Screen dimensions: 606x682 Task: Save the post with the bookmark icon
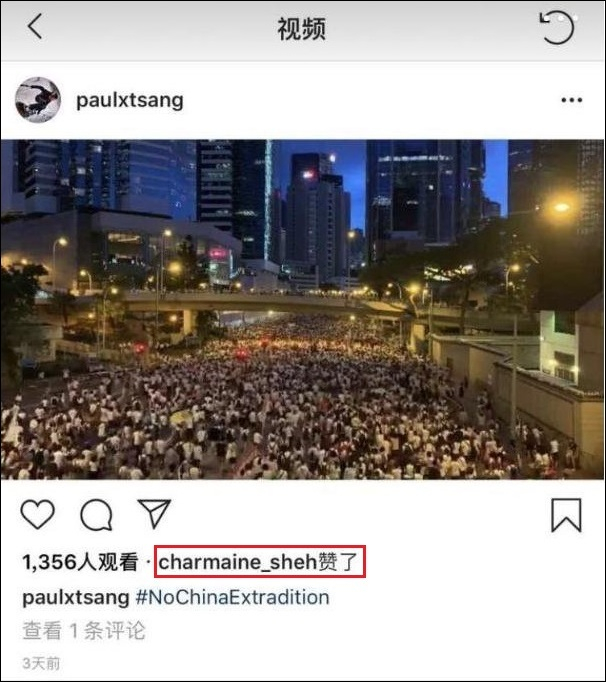[566, 515]
